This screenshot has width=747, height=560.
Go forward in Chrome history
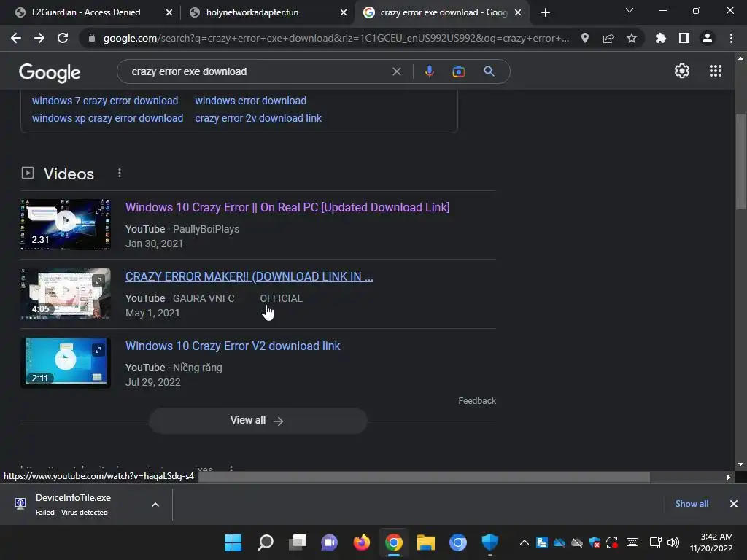(39, 38)
